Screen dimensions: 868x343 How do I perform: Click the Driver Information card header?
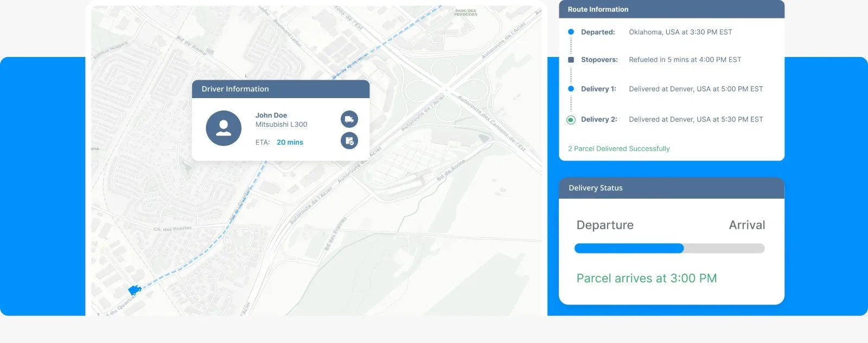click(280, 89)
